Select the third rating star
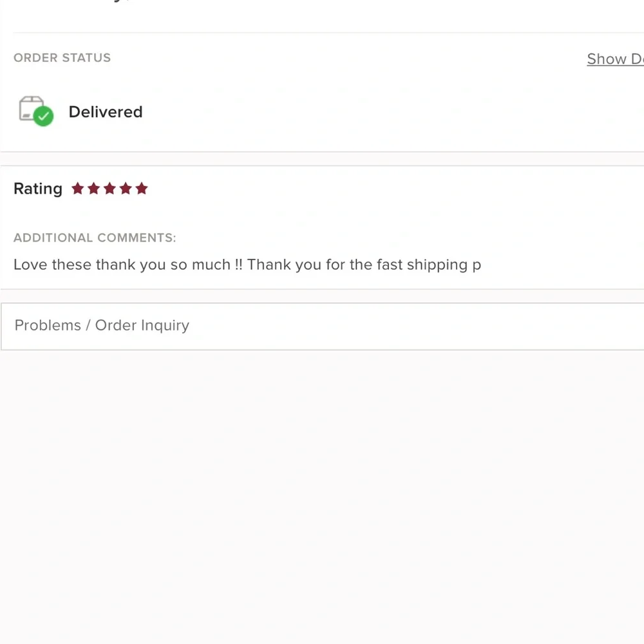Screen dimensions: 644x644 pyautogui.click(x=109, y=189)
